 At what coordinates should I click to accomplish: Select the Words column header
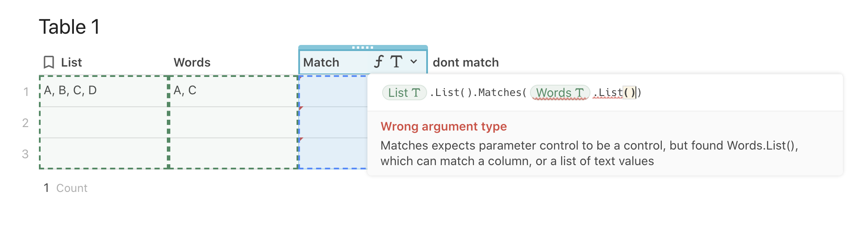click(x=192, y=62)
